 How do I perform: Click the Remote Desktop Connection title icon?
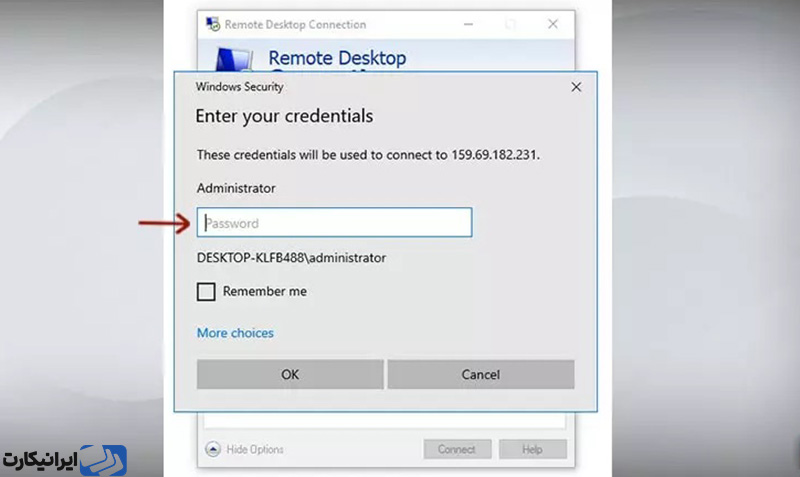point(213,24)
